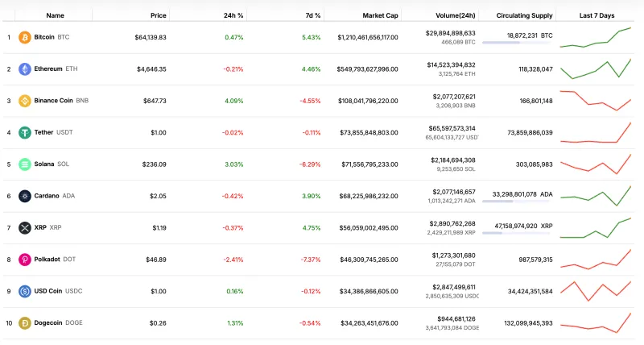Sort by Price column header
The width and height of the screenshot is (644, 345).
pos(158,15)
